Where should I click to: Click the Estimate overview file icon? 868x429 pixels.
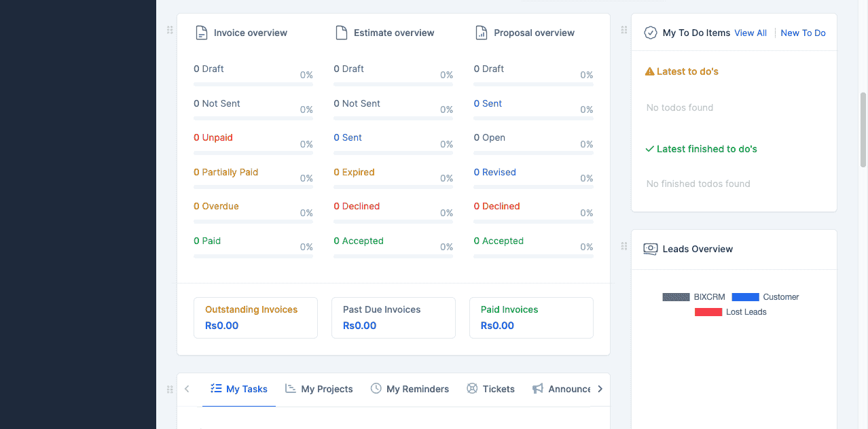[342, 33]
